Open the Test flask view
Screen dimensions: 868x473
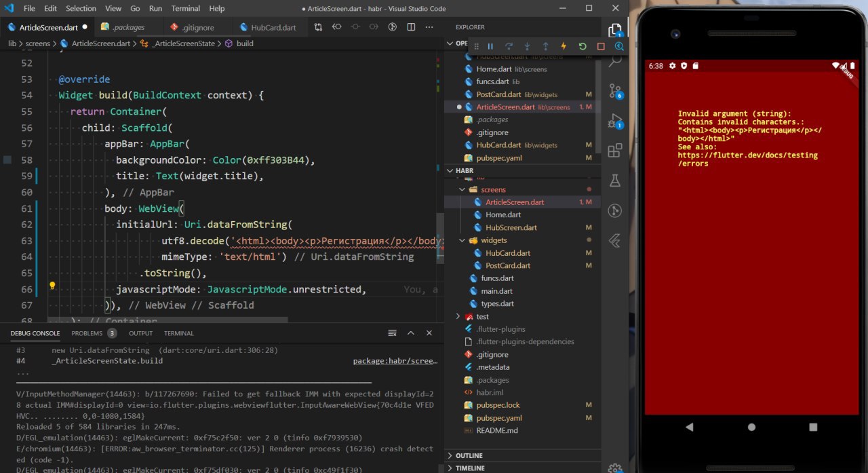click(x=615, y=181)
